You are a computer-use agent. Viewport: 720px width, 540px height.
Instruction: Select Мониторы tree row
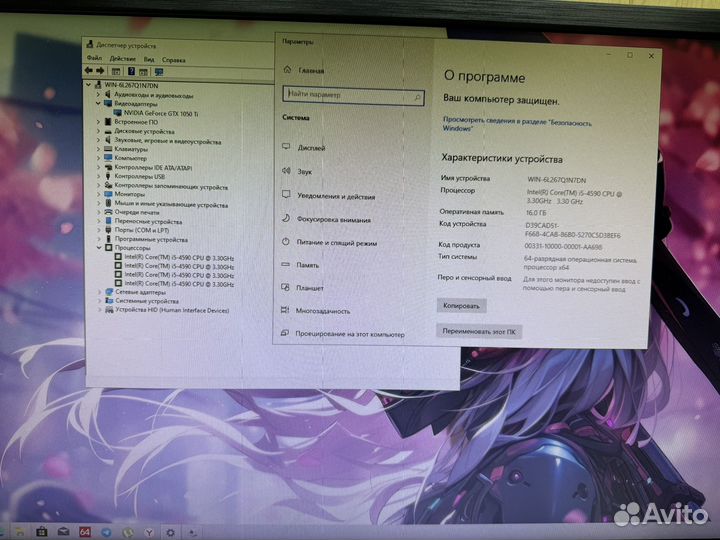click(x=124, y=194)
